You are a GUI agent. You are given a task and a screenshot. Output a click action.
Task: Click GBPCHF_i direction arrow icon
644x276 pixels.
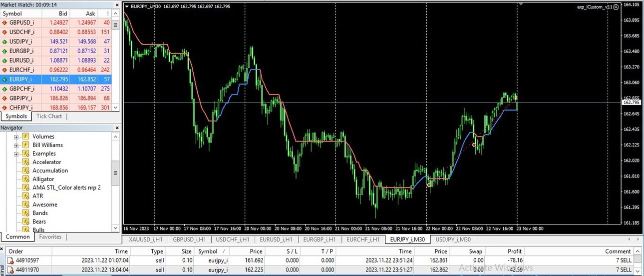pyautogui.click(x=4, y=88)
